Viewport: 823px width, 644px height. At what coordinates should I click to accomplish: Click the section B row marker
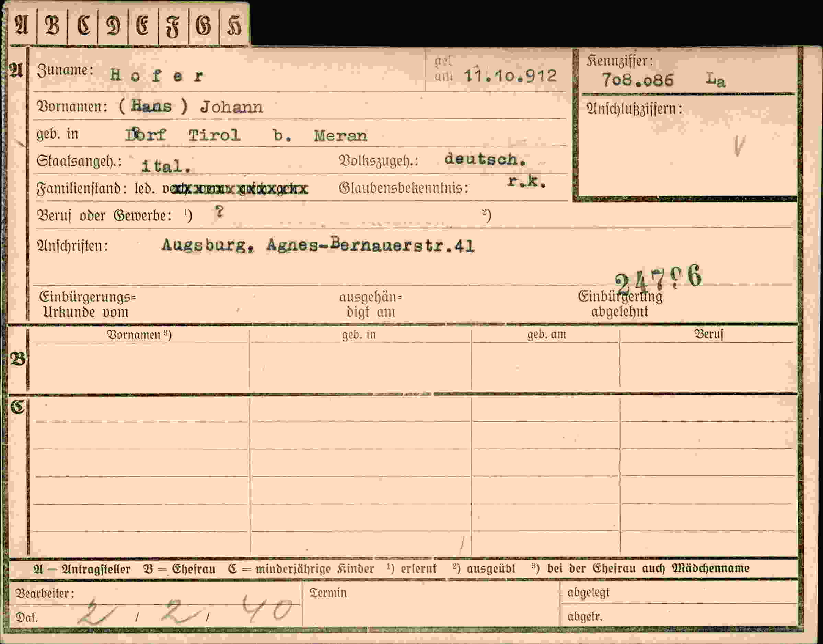tap(18, 359)
